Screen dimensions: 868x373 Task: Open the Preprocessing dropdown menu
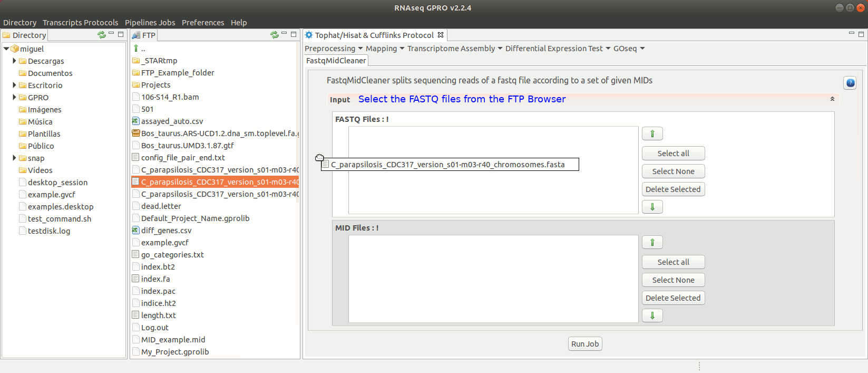point(334,49)
